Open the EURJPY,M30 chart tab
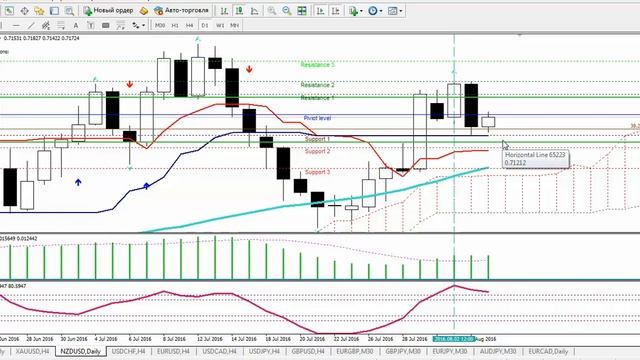Viewport: 640px width, 360px height. point(450,351)
